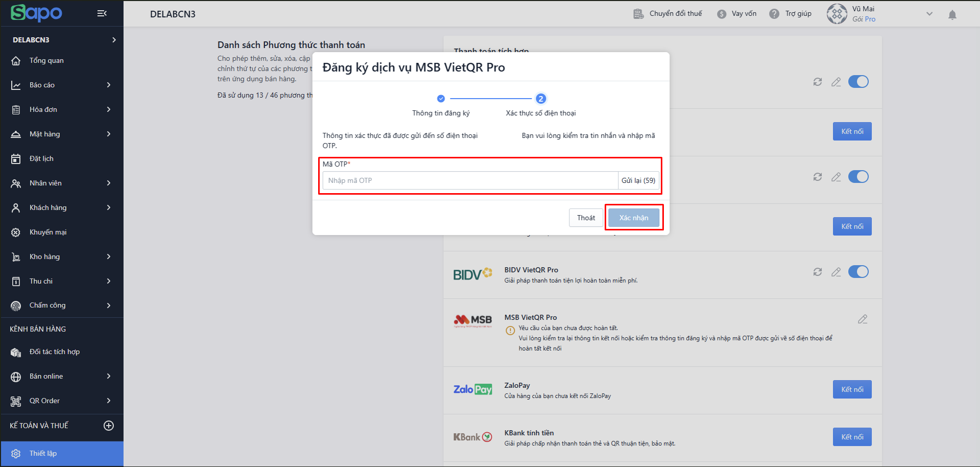The image size is (980, 467).
Task: Open notifications with the bell icon
Action: [x=952, y=14]
